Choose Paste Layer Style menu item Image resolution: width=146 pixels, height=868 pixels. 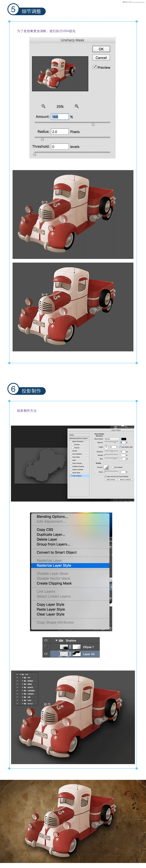click(51, 609)
